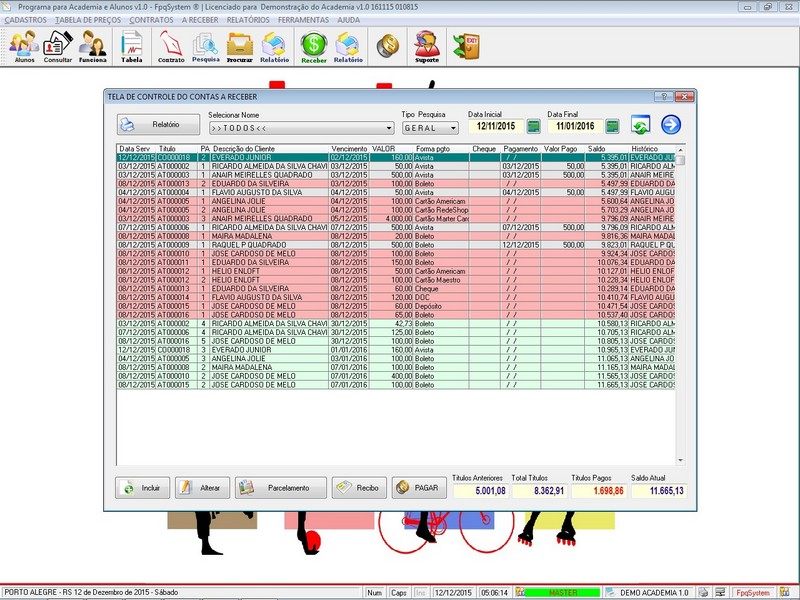Click the Saldo column header
Screen dimensions: 800x600
tap(596, 148)
